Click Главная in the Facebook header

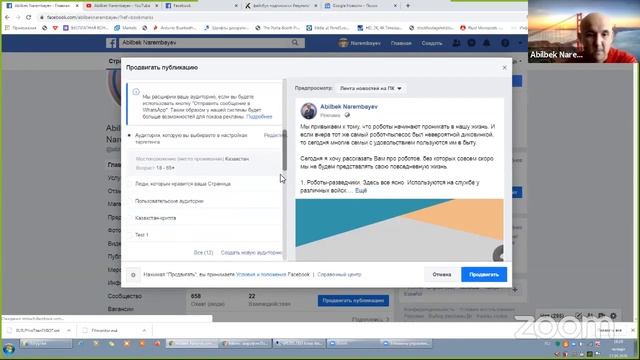pos(401,43)
